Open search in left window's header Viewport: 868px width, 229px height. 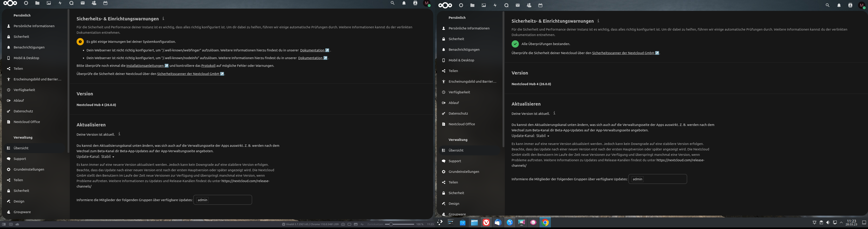tap(393, 3)
